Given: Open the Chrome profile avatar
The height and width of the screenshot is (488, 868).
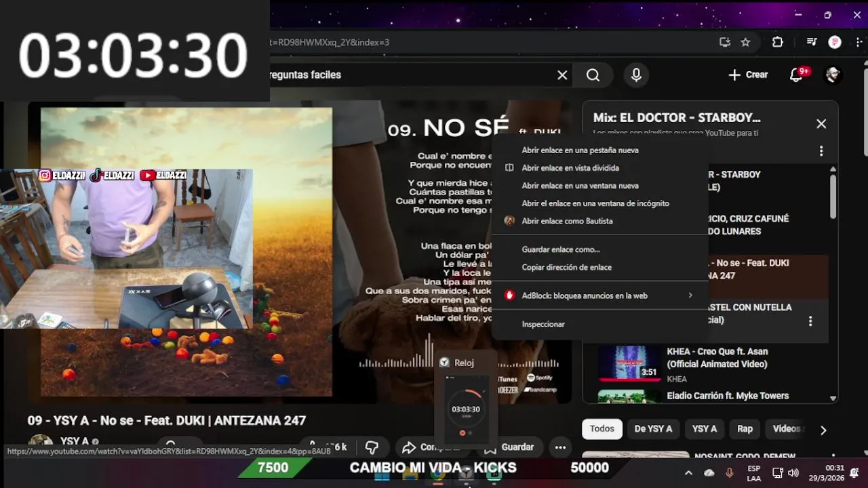Looking at the screenshot, I should (835, 42).
